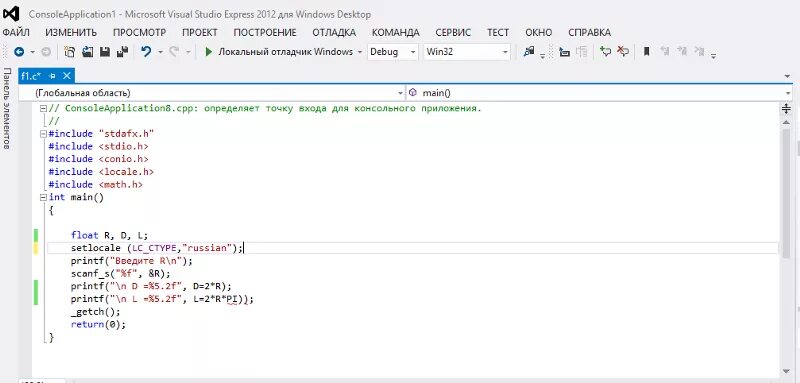Open the ТЕСТ menu
The width and height of the screenshot is (800, 383).
[x=498, y=33]
